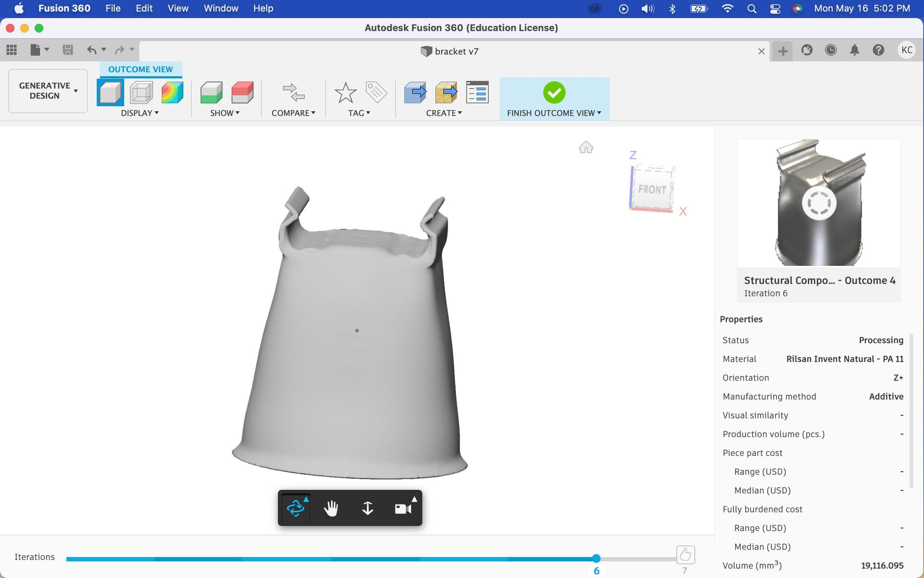Open the Notifications bell icon
The width and height of the screenshot is (924, 578).
855,50
